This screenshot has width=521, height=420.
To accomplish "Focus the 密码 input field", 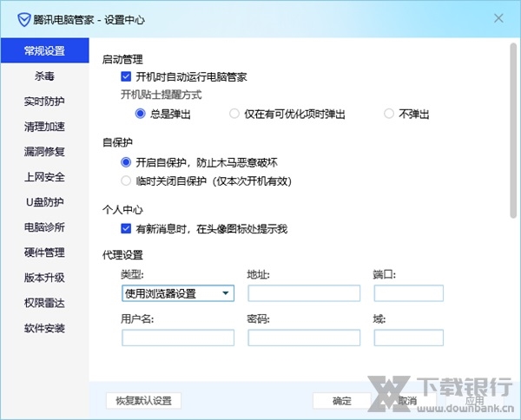I will pos(304,338).
